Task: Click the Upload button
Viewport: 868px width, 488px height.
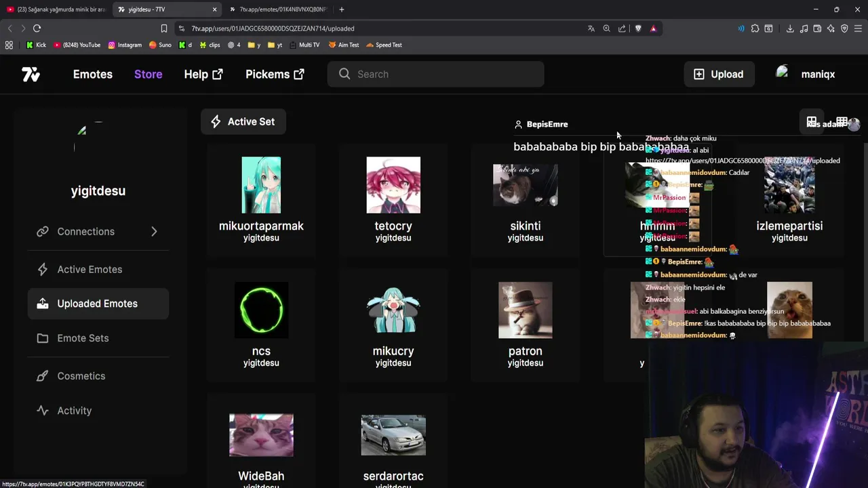Action: pos(718,74)
